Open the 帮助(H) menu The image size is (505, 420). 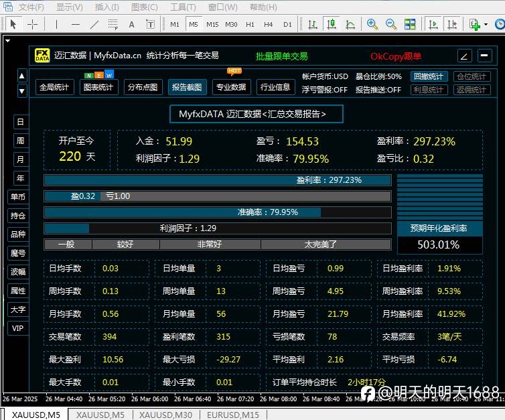click(x=263, y=7)
